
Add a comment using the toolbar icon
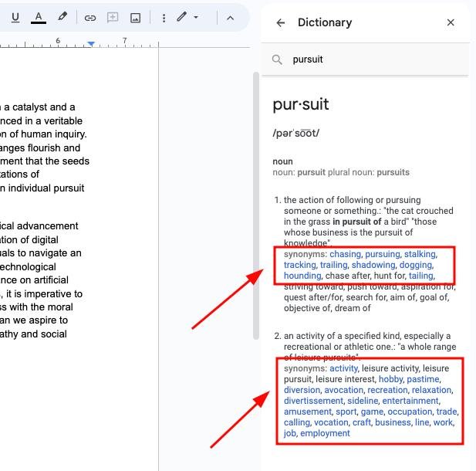point(113,18)
